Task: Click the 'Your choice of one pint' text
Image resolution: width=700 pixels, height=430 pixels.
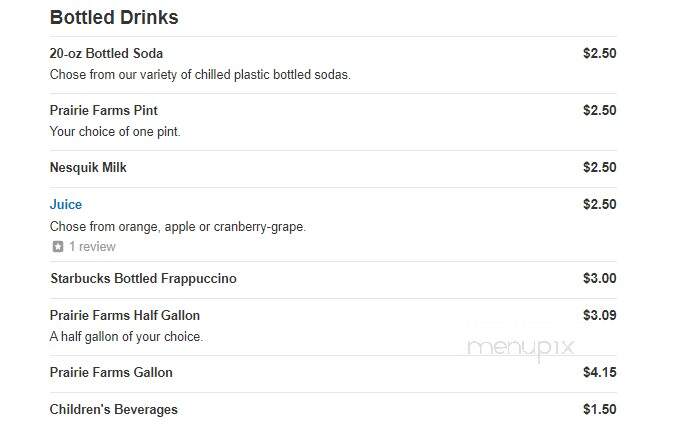Action: [115, 132]
